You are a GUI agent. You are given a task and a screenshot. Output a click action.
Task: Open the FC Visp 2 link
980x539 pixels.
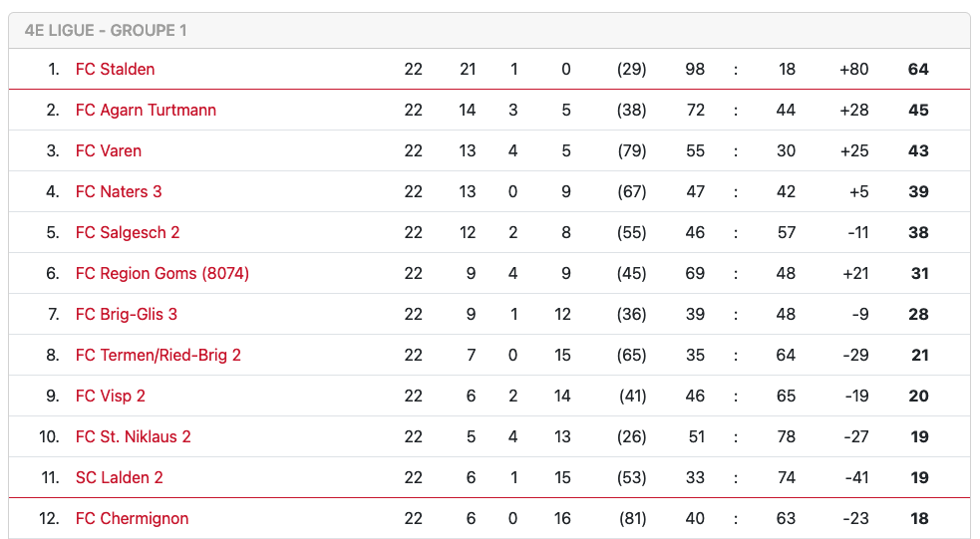[x=111, y=396]
